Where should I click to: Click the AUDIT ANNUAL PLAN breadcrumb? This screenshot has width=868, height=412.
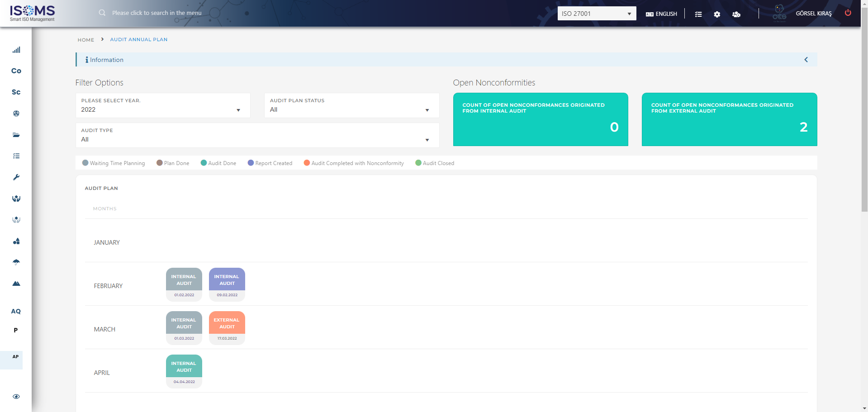coord(138,39)
